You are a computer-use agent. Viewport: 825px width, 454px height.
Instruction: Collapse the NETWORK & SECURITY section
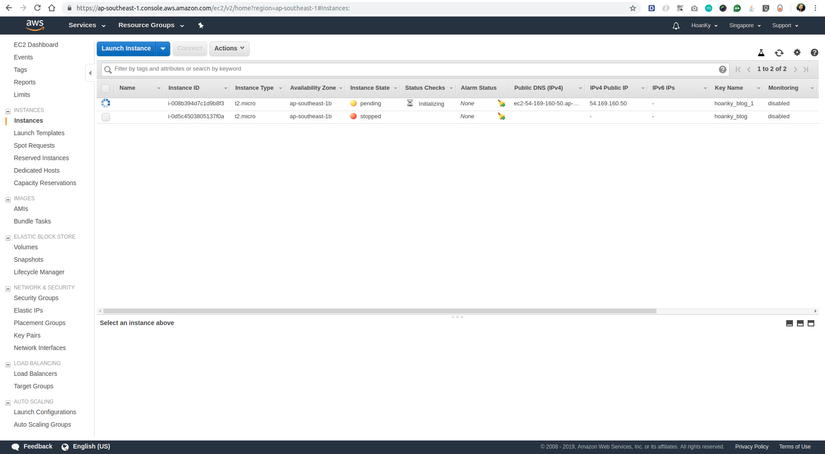[8, 289]
